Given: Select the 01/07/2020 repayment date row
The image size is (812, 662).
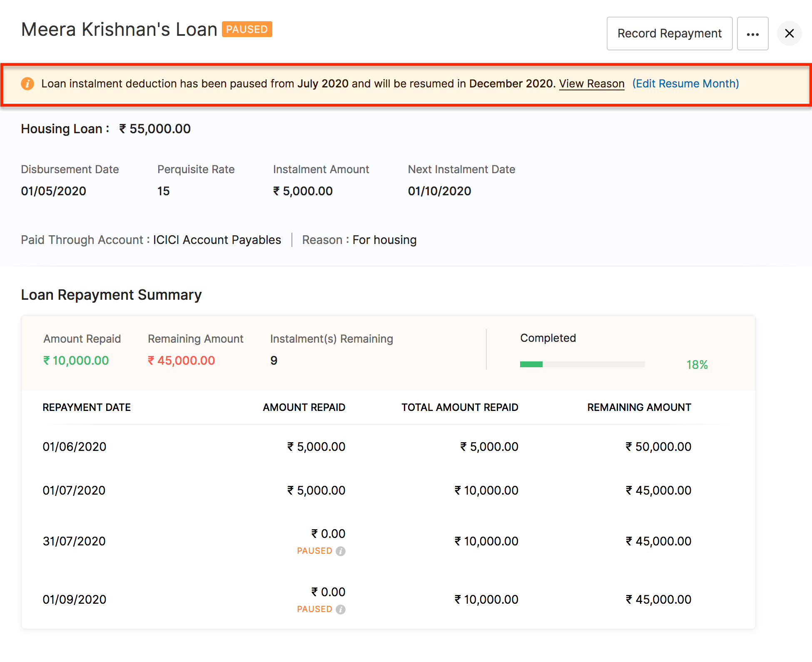Looking at the screenshot, I should 74,490.
